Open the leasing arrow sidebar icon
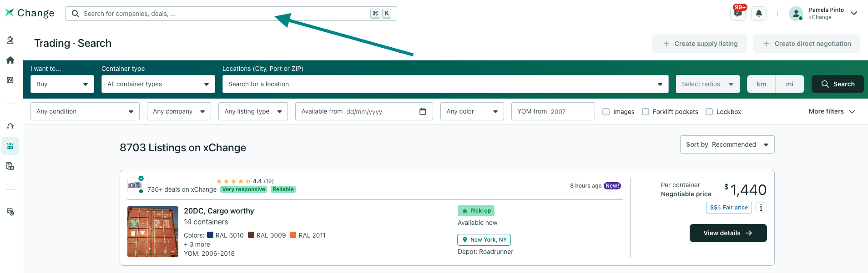868x273 pixels. 10,126
